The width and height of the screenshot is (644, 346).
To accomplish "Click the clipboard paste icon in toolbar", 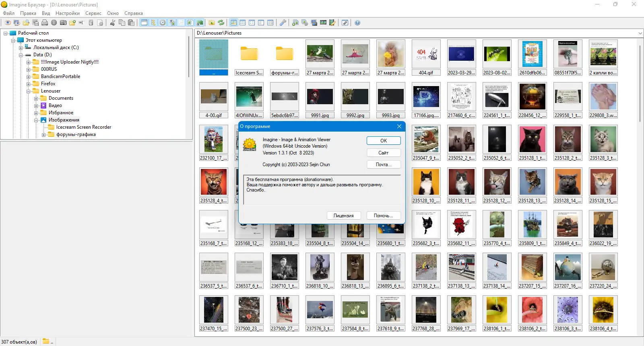I will coord(131,23).
